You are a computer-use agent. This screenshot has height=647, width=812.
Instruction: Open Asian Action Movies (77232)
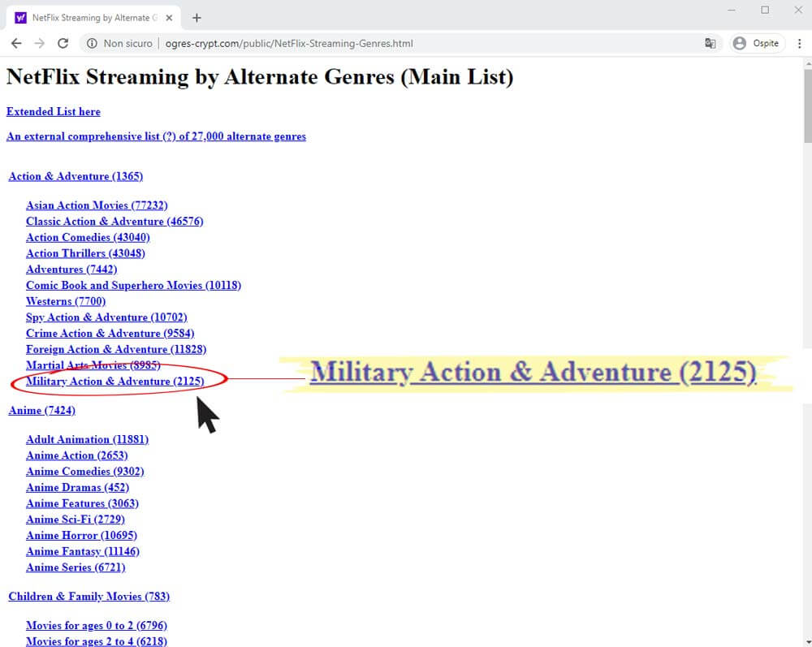click(97, 205)
